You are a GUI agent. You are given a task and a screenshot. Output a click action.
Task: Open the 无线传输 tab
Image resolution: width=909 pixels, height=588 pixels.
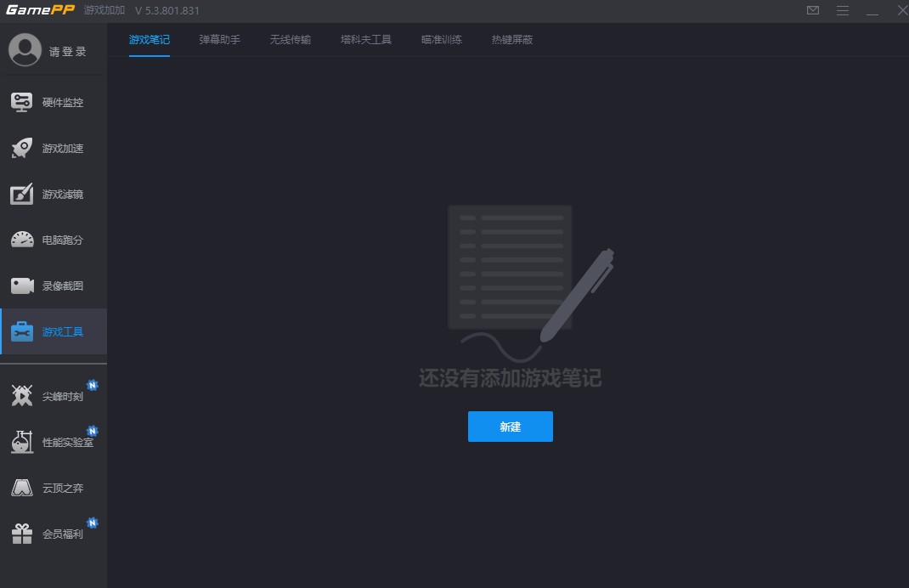[290, 39]
